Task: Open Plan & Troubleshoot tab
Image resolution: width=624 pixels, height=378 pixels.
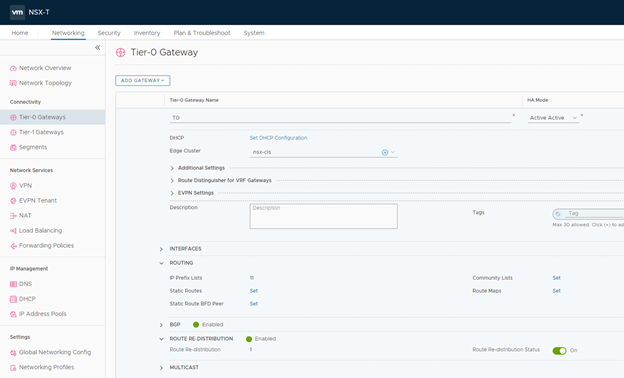Action: click(x=202, y=33)
